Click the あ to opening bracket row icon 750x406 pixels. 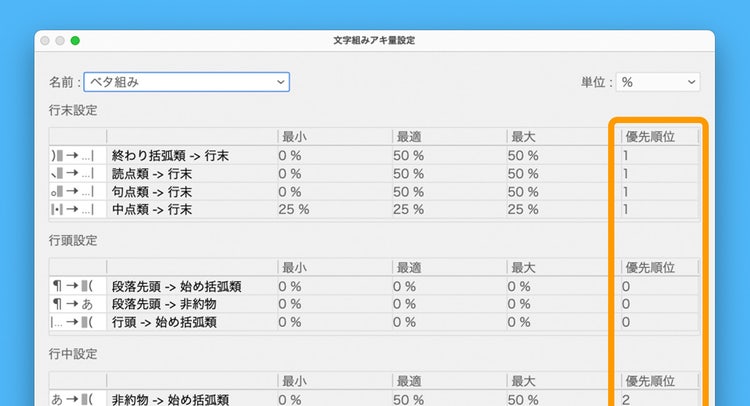click(77, 400)
